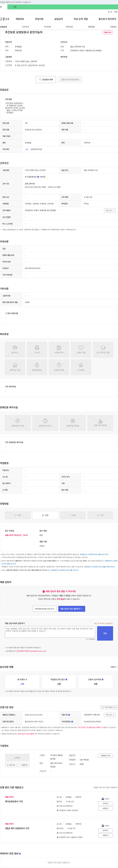Viewport: 118px width, 868px height.
Task: Click the 고용24 입사지원 불가능 button
Action: [x=70, y=80]
